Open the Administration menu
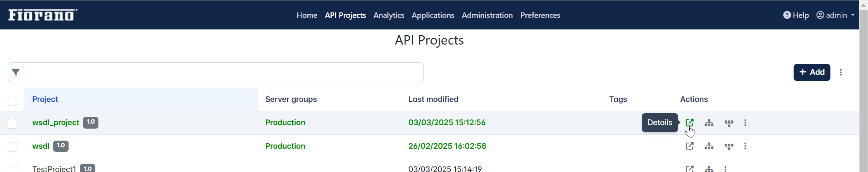The height and width of the screenshot is (172, 868). [x=487, y=15]
